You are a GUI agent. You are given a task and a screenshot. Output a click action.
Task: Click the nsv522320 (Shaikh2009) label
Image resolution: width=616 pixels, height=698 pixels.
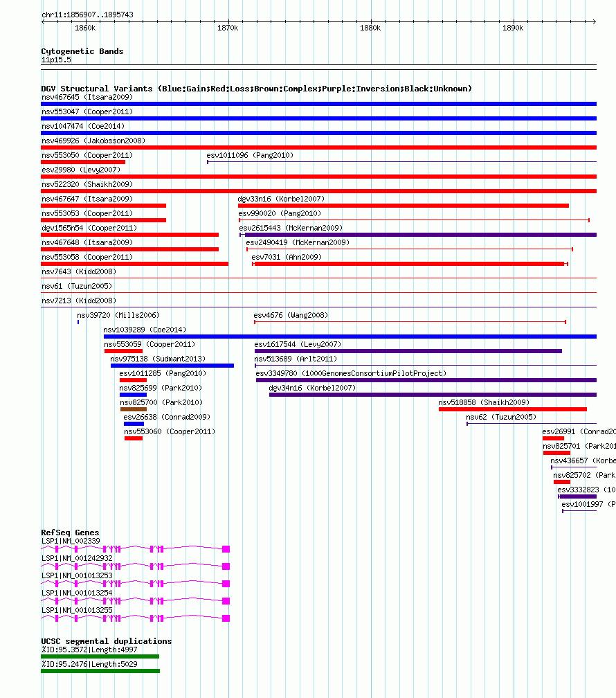pyautogui.click(x=87, y=184)
